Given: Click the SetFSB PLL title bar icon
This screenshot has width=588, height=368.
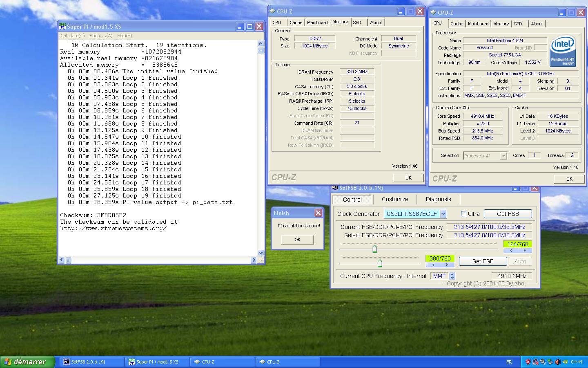Looking at the screenshot, I should (335, 188).
